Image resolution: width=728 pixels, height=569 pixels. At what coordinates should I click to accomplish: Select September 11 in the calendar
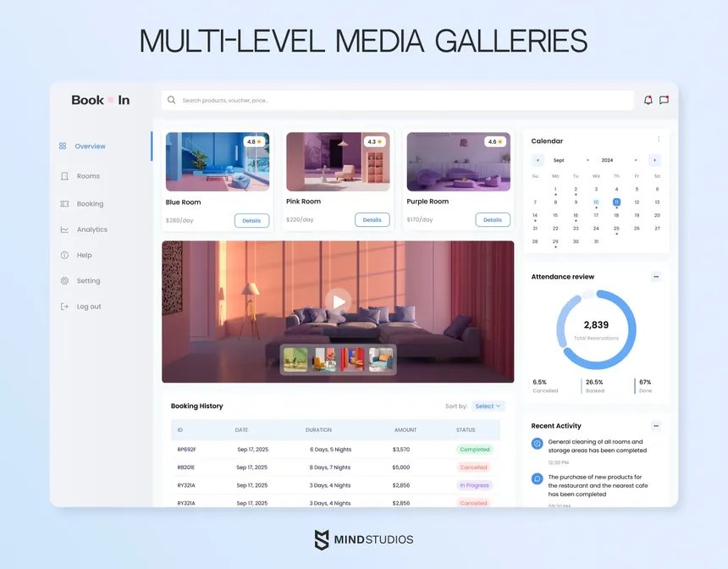616,202
